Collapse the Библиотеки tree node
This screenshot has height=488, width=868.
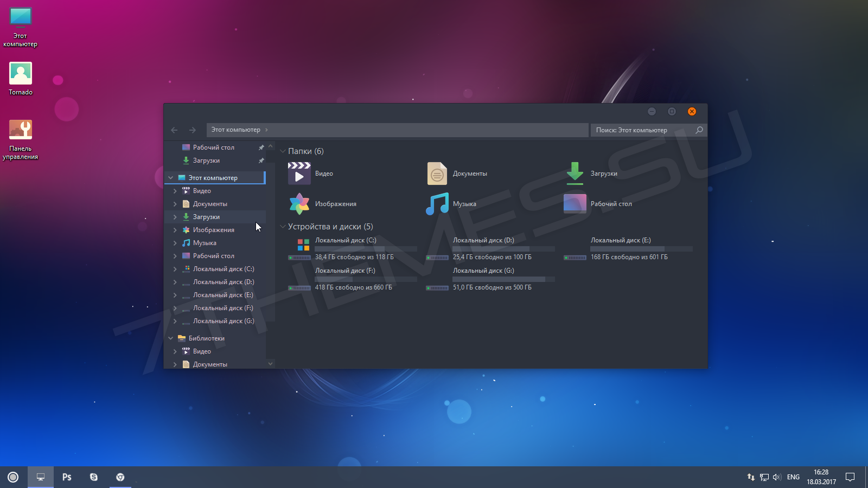coord(170,338)
